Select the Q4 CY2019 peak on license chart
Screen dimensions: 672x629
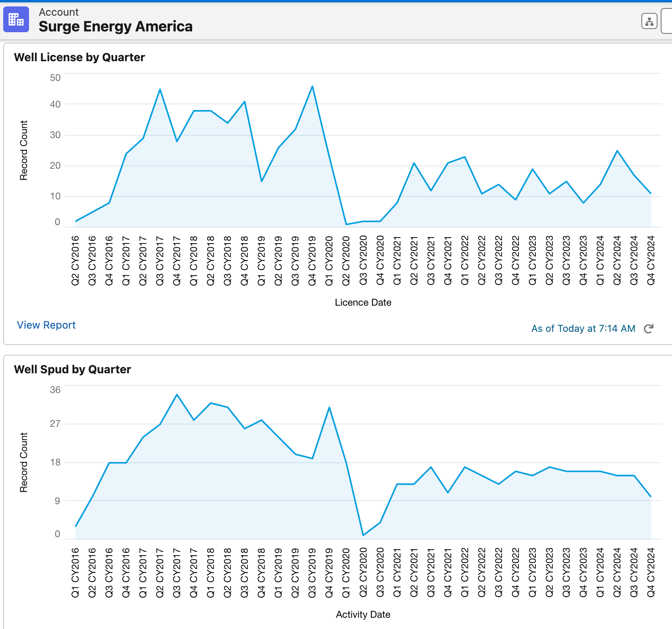[312, 86]
